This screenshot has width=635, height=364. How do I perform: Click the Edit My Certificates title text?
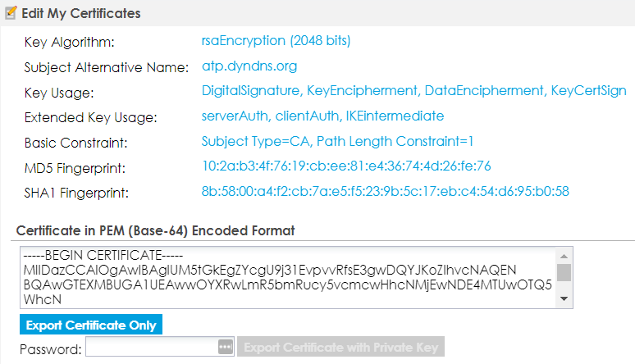pyautogui.click(x=81, y=14)
